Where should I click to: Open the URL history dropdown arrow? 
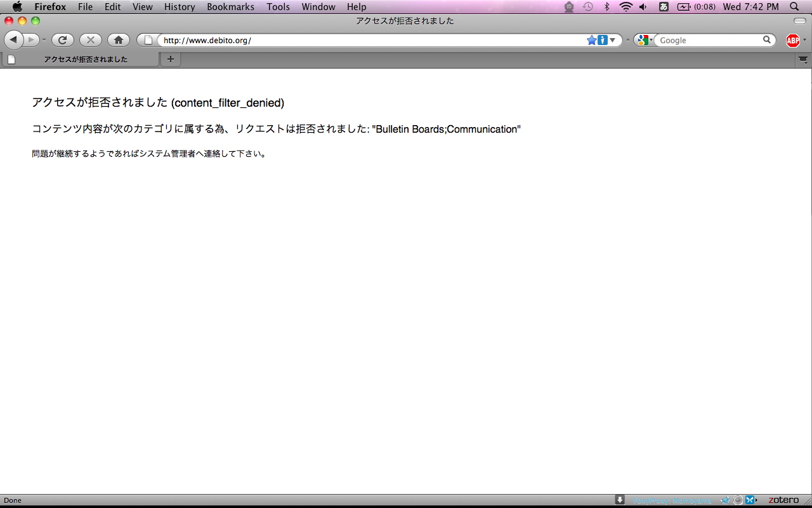[x=613, y=40]
